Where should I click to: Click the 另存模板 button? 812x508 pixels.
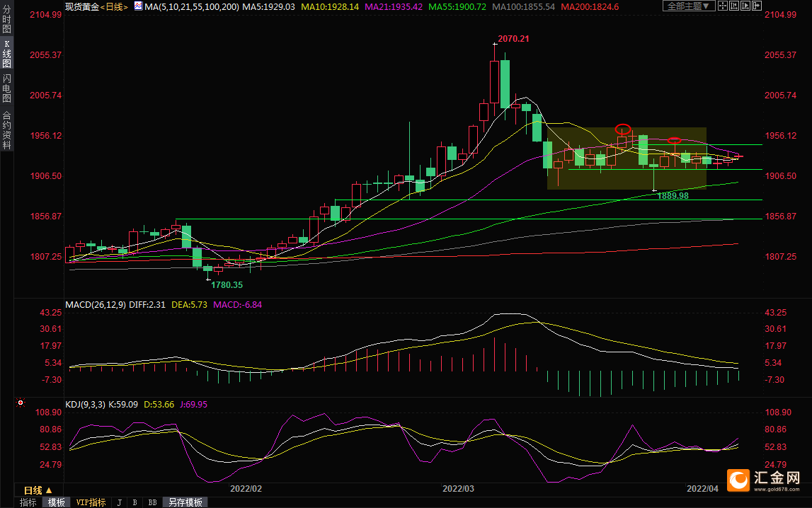coord(185,502)
